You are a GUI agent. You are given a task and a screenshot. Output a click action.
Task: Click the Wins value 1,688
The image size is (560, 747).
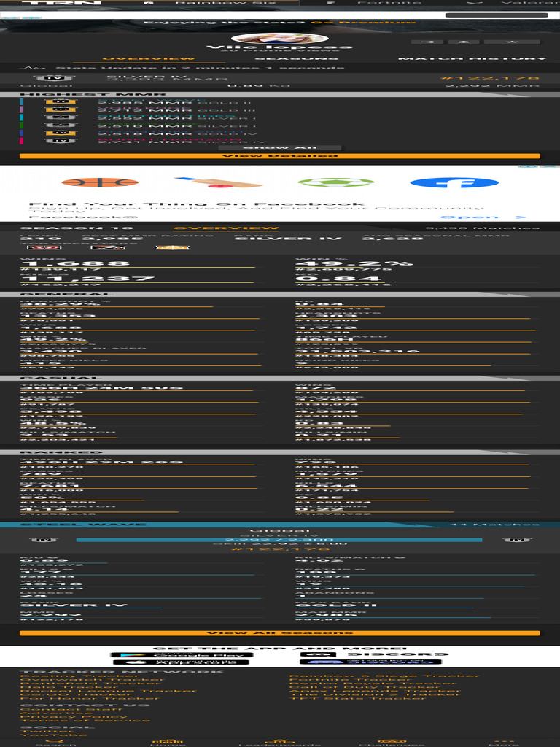75,264
